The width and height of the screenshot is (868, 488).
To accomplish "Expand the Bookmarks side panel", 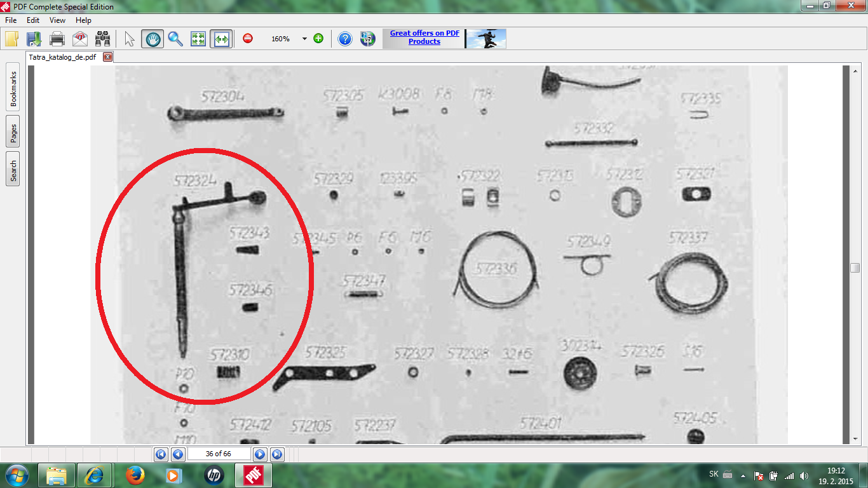I will pyautogui.click(x=13, y=88).
